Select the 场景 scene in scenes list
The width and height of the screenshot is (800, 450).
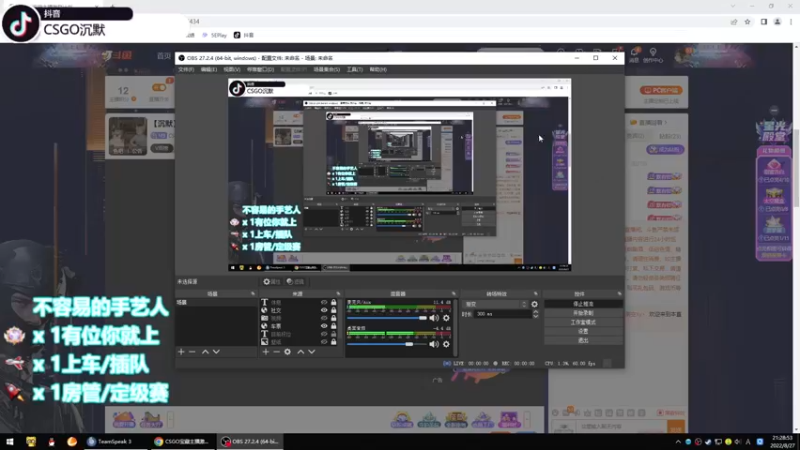216,303
